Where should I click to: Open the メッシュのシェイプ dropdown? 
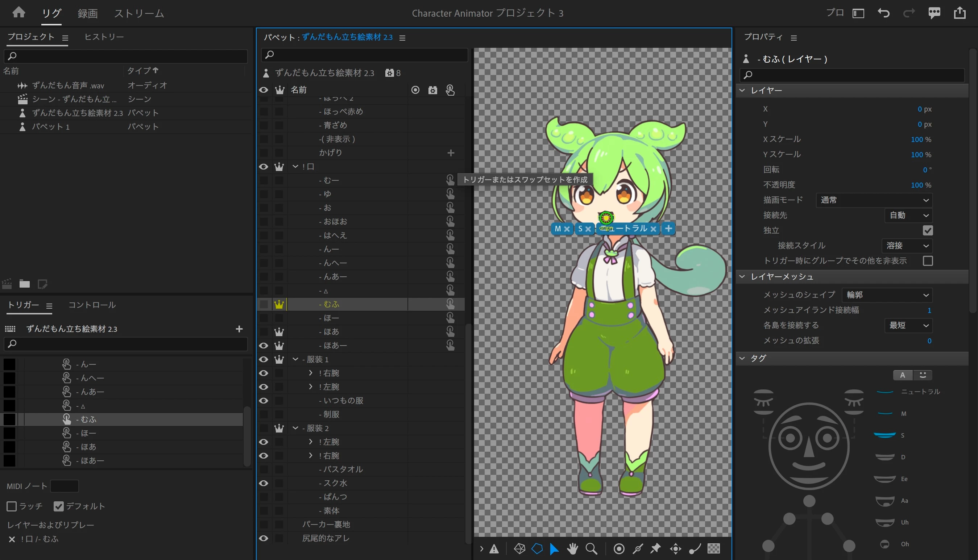pos(887,295)
